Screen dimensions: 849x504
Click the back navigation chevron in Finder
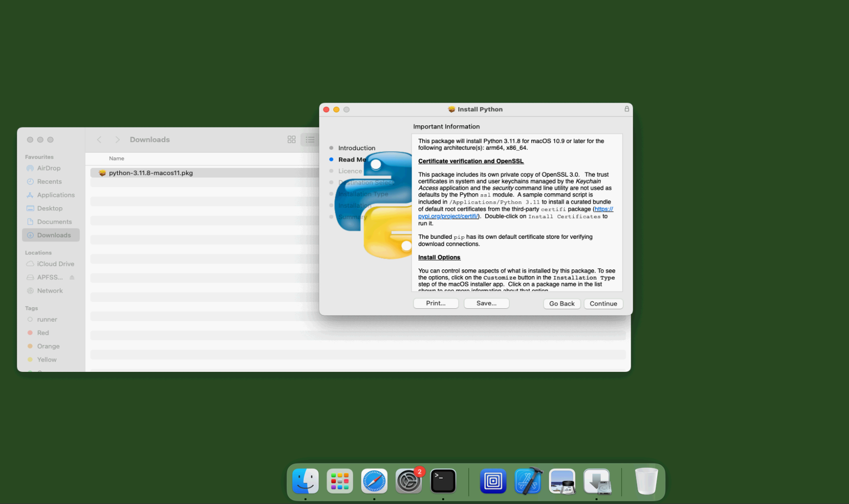[99, 139]
